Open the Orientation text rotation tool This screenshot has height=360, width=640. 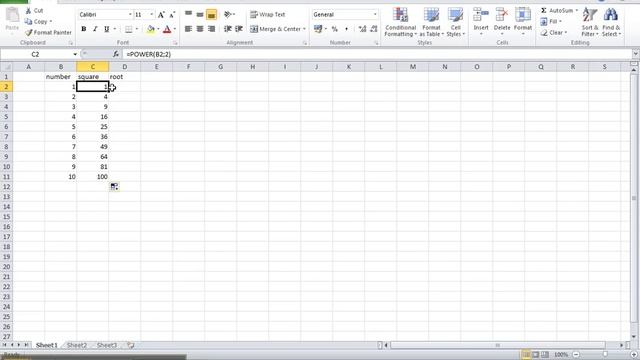[228, 15]
